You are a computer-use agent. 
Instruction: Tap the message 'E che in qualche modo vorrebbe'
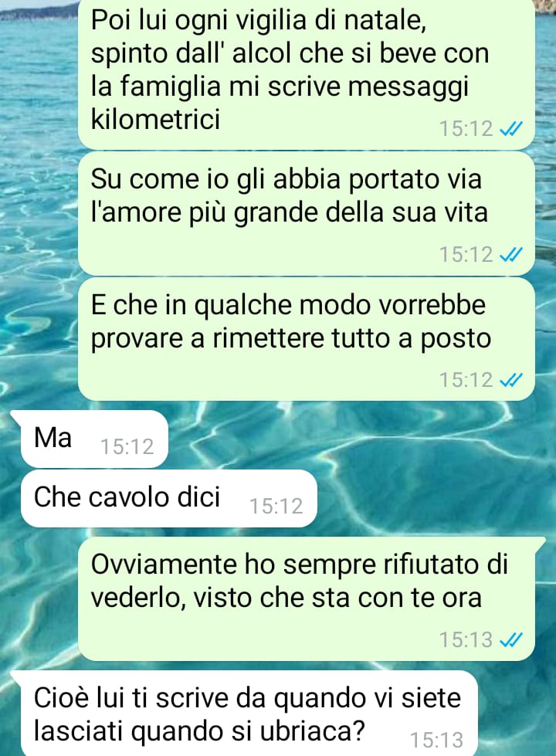pyautogui.click(x=307, y=339)
